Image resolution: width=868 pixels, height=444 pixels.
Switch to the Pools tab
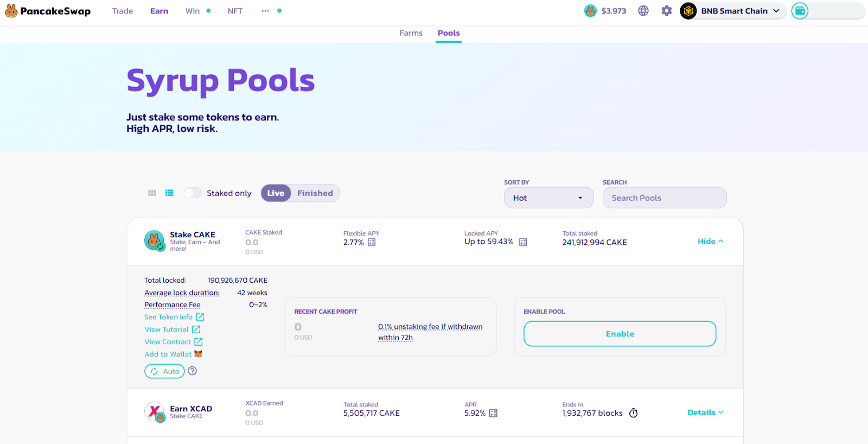click(x=449, y=33)
